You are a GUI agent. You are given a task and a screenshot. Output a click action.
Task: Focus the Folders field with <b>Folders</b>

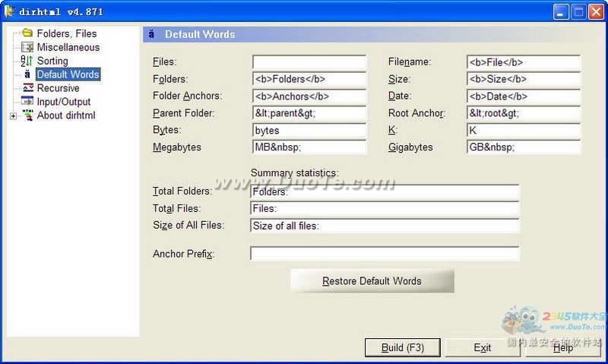[309, 79]
